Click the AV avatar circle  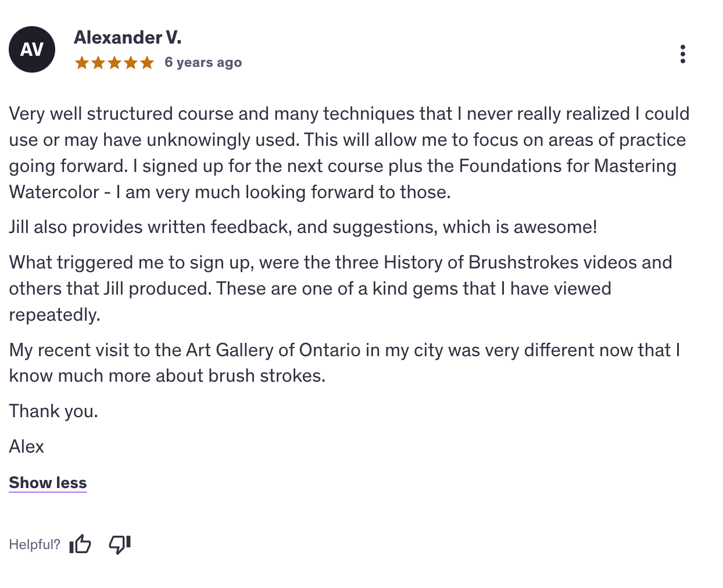point(32,49)
